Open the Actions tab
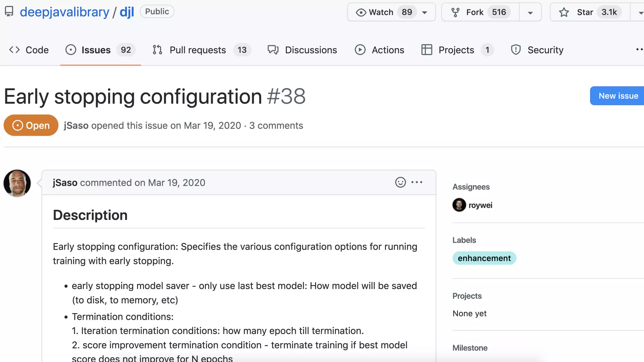This screenshot has width=644, height=362. (379, 50)
